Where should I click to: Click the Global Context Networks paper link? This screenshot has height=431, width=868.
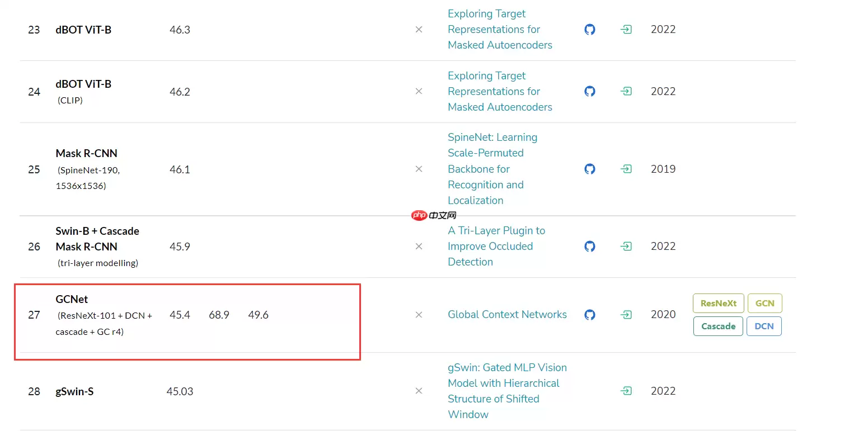coord(507,315)
